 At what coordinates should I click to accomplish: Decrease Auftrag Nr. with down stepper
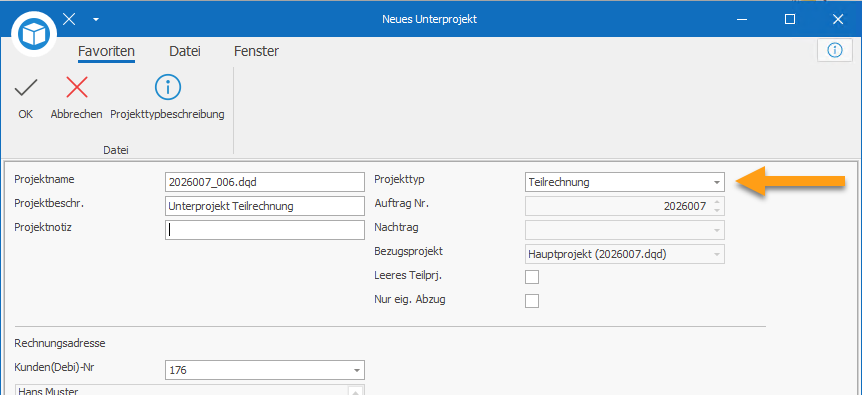click(717, 210)
